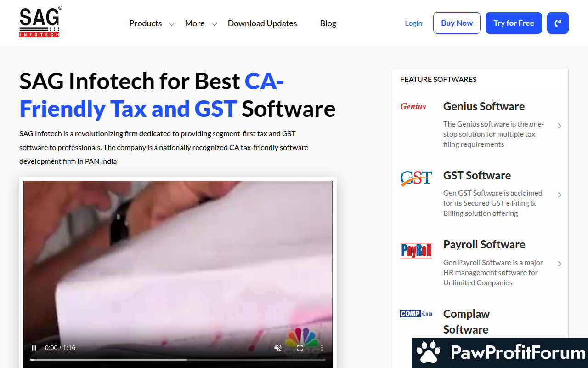Click the Try for Free button
The image size is (588, 368).
tap(514, 23)
